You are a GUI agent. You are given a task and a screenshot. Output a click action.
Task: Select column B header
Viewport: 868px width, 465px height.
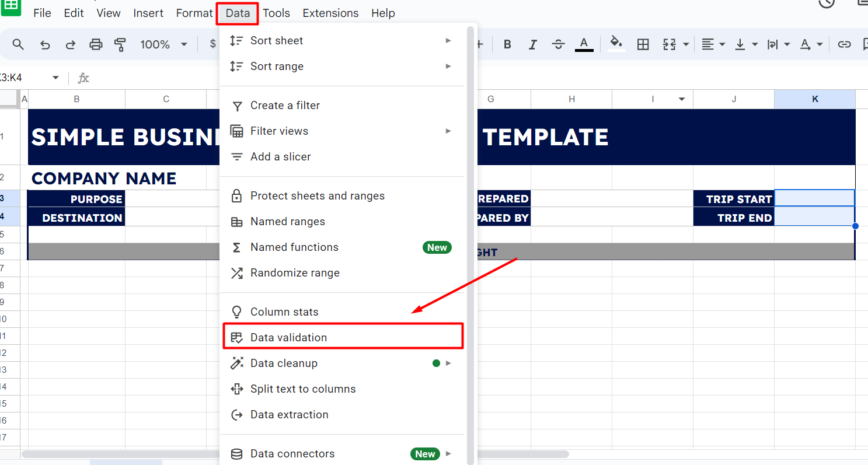76,99
